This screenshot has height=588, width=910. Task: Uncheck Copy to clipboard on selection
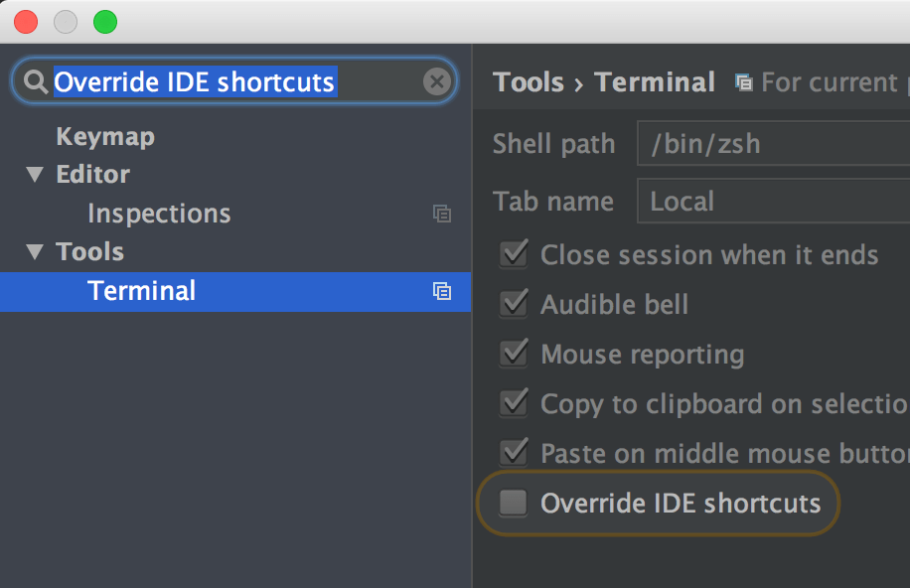coord(513,403)
